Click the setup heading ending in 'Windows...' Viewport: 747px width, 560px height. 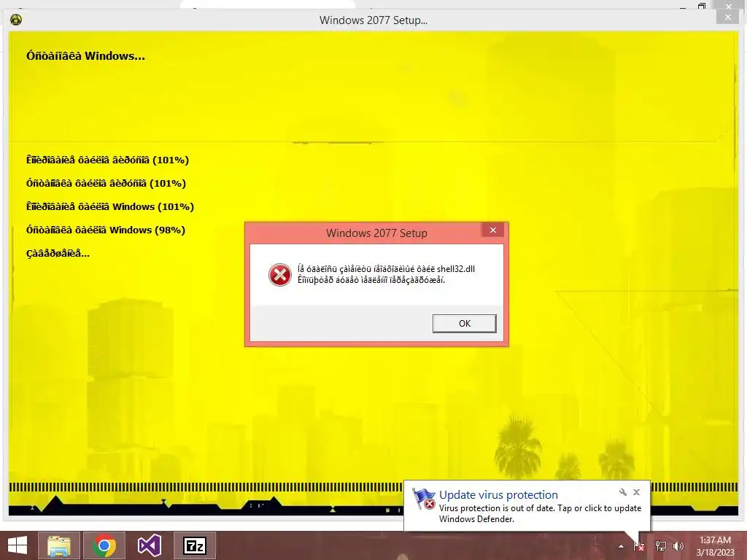pyautogui.click(x=86, y=55)
